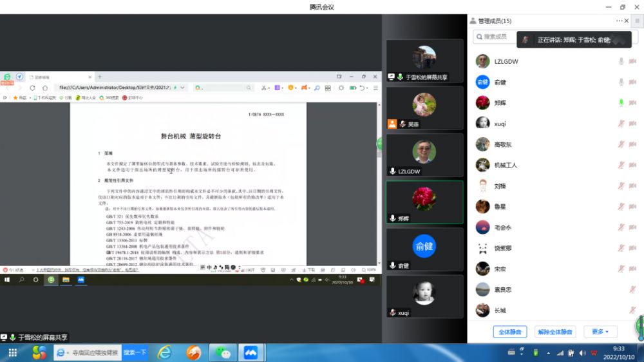Click the 搜索一下 button on taskbar
This screenshot has height=362, width=644.
tap(135, 352)
